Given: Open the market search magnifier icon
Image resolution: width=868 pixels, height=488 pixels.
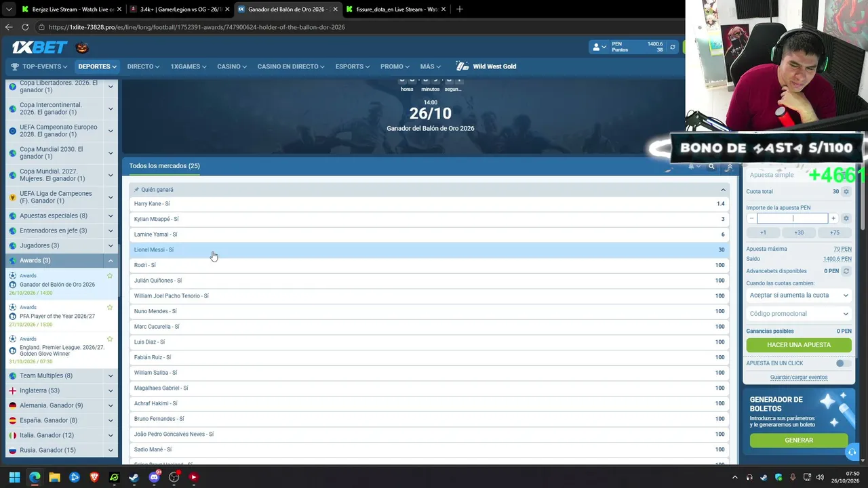Looking at the screenshot, I should click(711, 166).
